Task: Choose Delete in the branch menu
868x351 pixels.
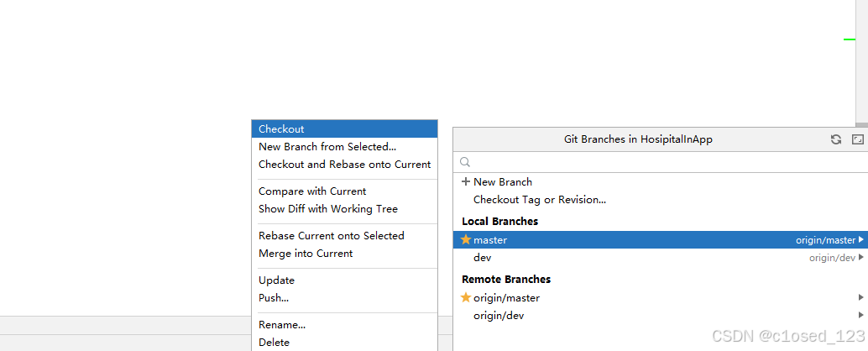Action: pos(344,342)
